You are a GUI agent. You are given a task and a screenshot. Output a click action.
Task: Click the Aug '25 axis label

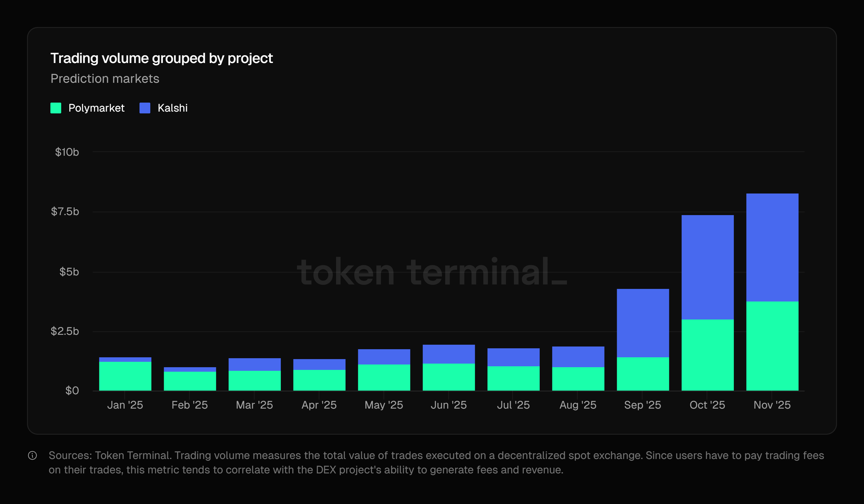[578, 405]
